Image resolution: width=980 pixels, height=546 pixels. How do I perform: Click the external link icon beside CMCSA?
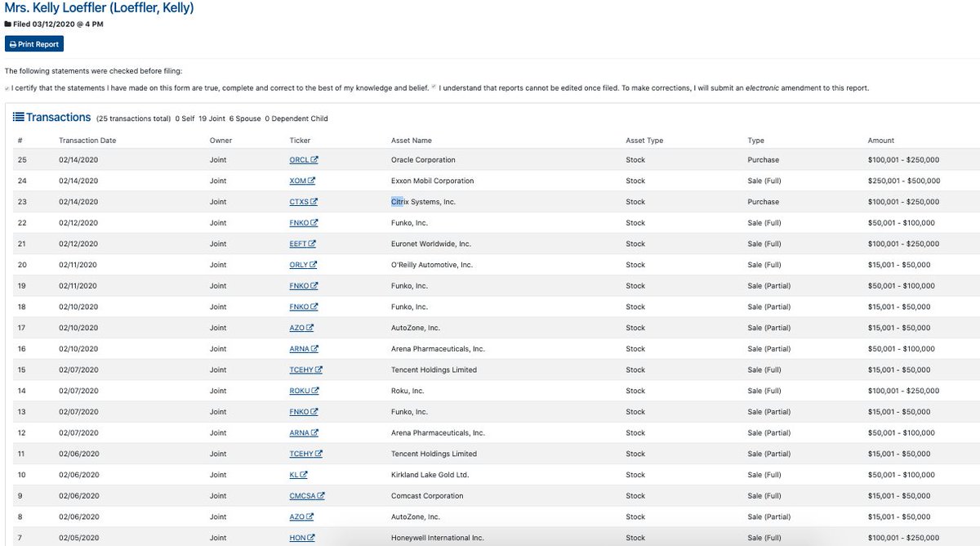(x=321, y=496)
